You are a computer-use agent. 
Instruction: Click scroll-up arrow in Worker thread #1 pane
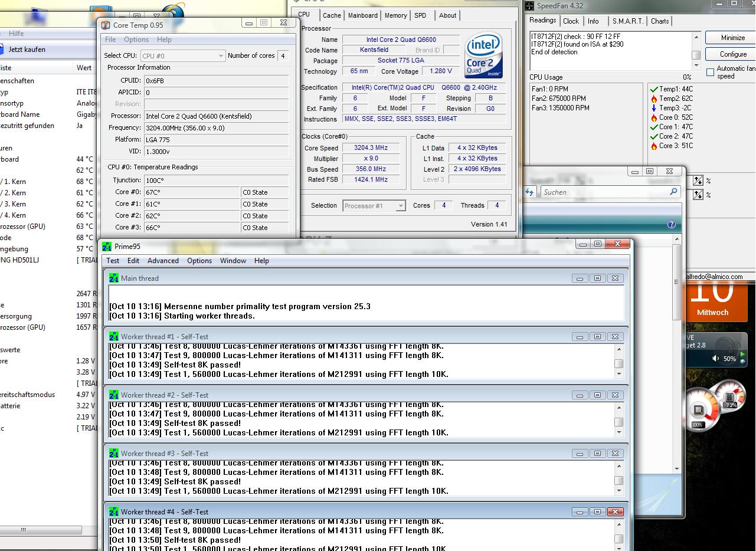tap(618, 349)
